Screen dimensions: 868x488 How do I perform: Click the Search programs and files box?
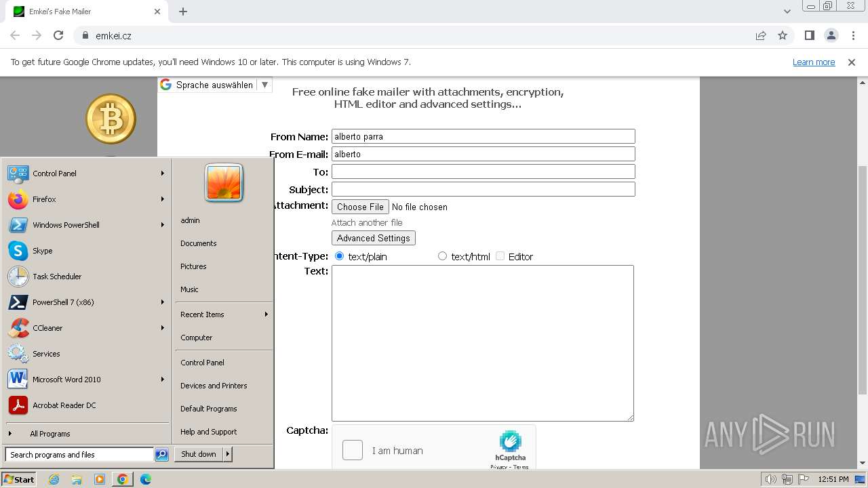pyautogui.click(x=79, y=455)
